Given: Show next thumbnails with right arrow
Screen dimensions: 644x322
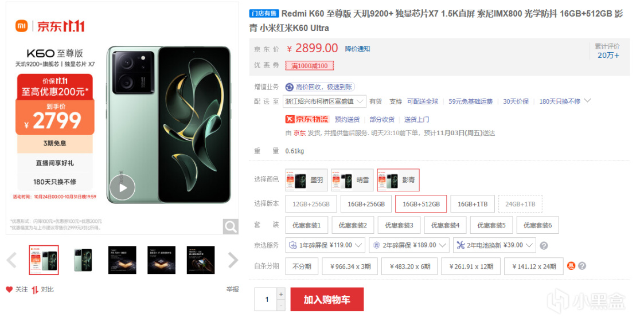Looking at the screenshot, I should pos(233,260).
